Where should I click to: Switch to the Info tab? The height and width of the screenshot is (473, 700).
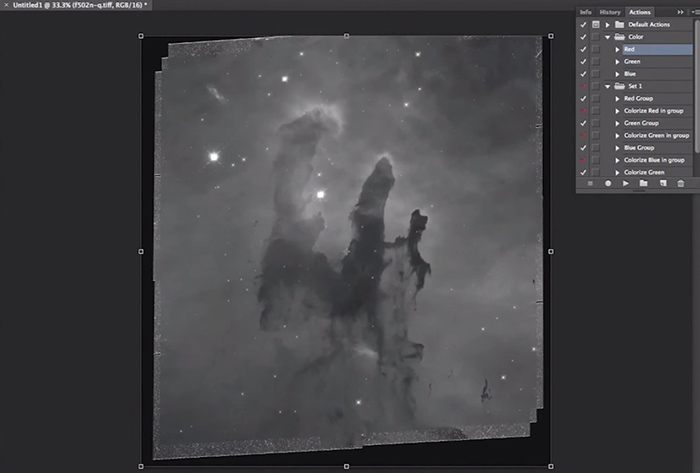(x=586, y=11)
